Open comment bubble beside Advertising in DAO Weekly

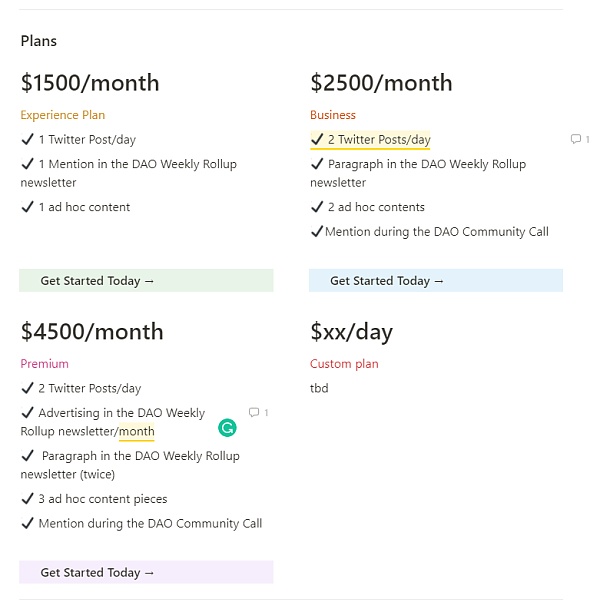click(254, 412)
